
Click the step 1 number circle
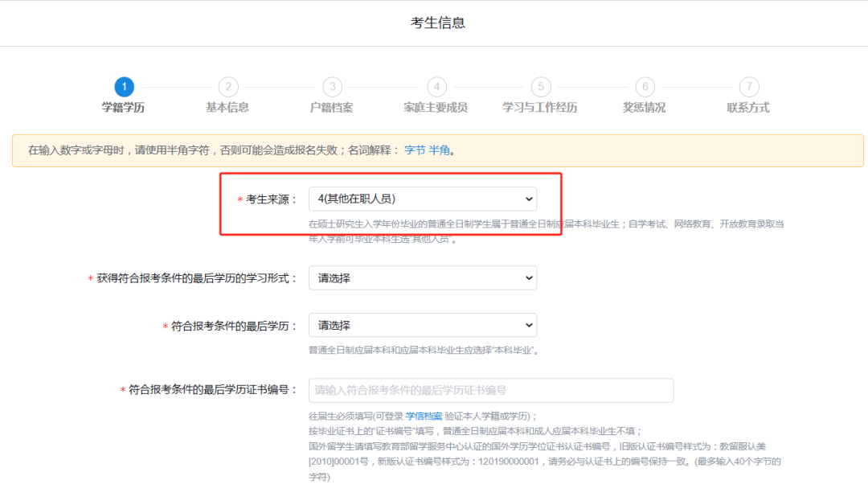click(124, 87)
